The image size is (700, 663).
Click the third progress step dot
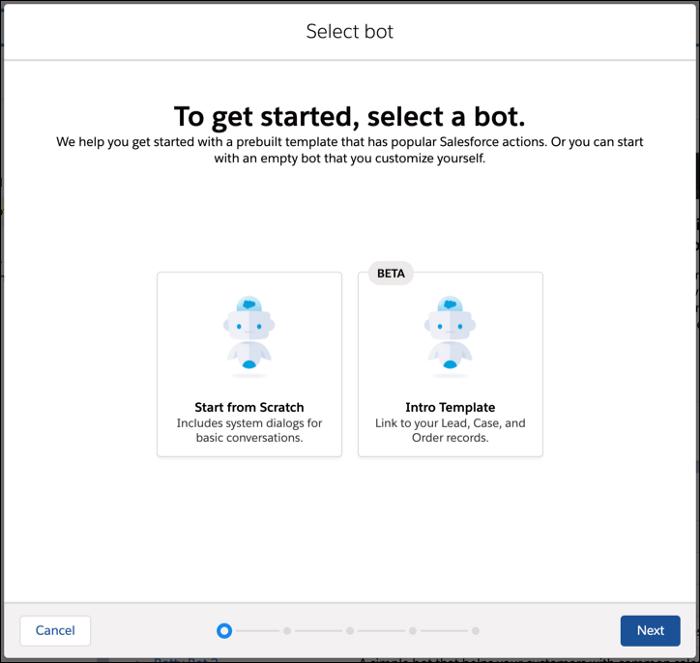click(350, 631)
